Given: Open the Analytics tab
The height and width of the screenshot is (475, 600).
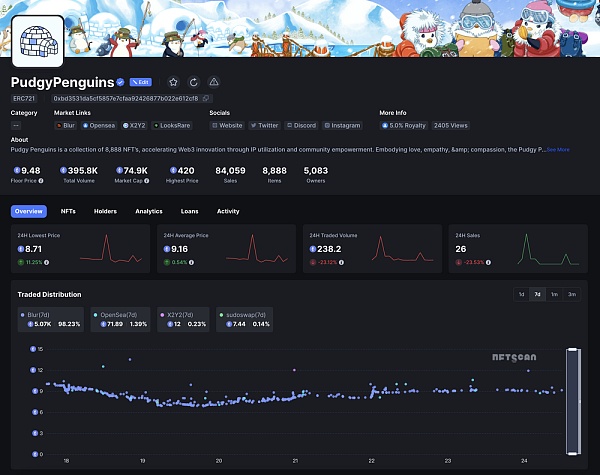Looking at the screenshot, I should 148,211.
